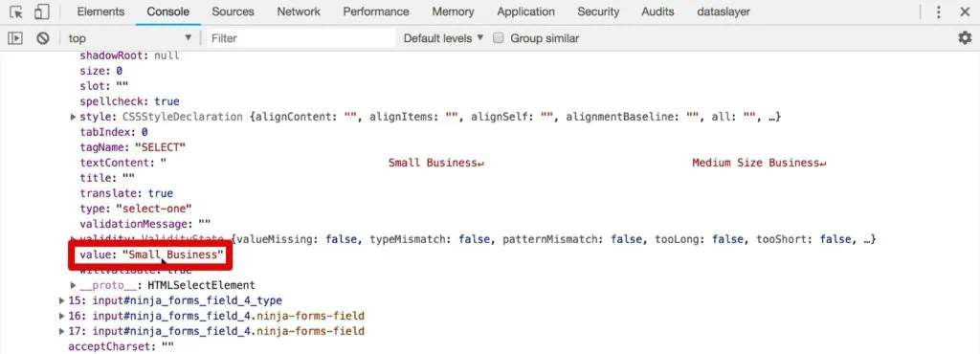Select the size: 0 property line
This screenshot has width=980, height=354.
[x=101, y=71]
